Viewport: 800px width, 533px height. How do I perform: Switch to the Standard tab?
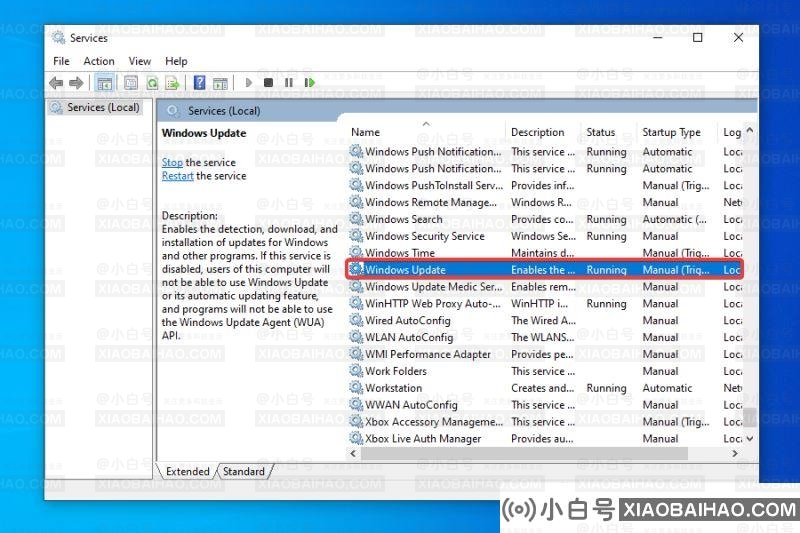click(244, 471)
